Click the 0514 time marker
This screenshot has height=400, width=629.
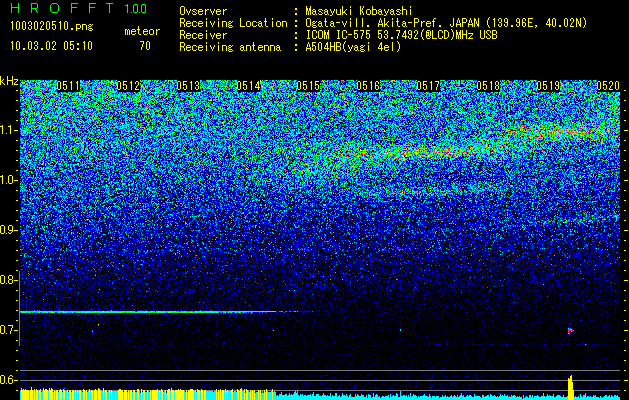point(248,86)
